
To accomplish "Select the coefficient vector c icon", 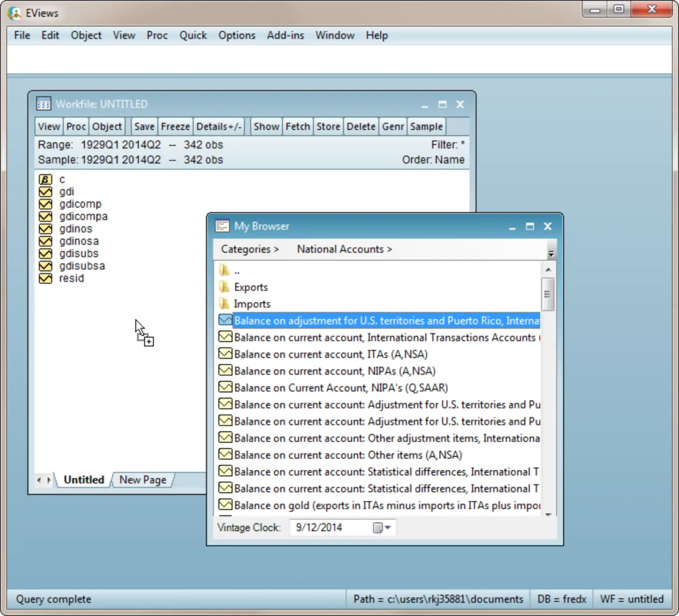I will coord(45,179).
